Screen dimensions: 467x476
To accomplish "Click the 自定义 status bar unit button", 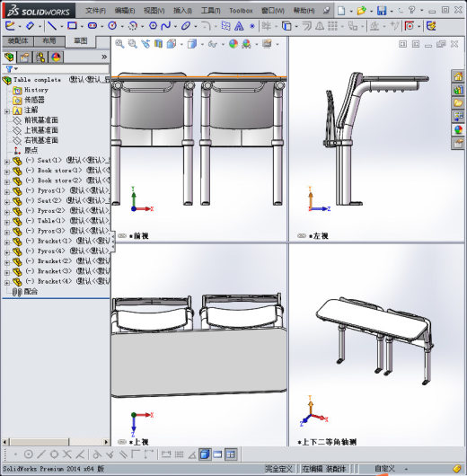I will (x=384, y=469).
